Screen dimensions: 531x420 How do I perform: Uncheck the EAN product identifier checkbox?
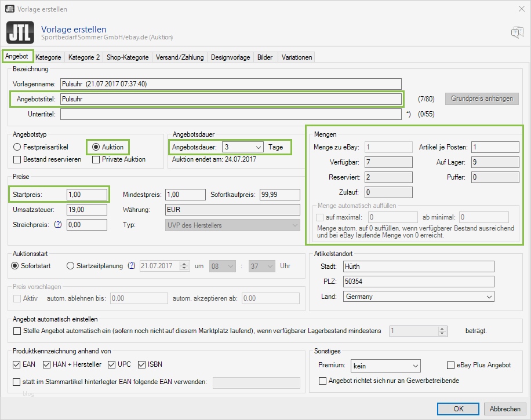point(17,364)
